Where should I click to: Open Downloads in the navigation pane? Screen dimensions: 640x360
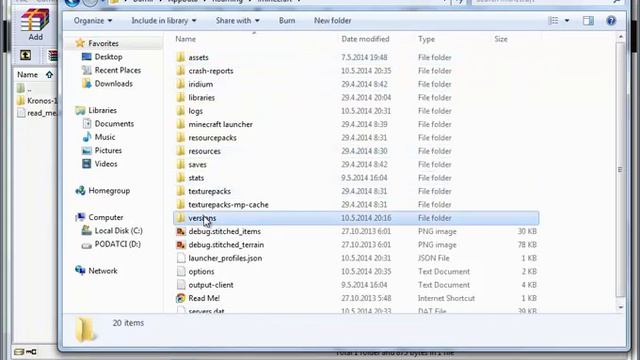(113, 84)
